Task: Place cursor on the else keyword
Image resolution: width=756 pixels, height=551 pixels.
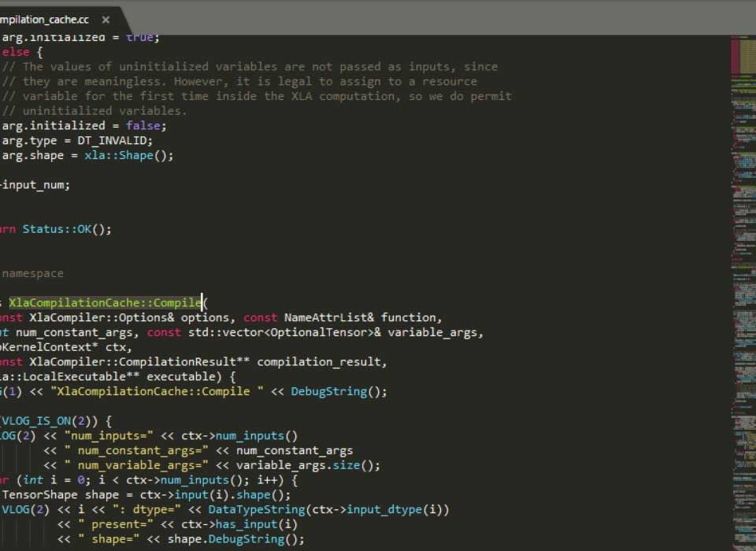Action: (x=16, y=52)
